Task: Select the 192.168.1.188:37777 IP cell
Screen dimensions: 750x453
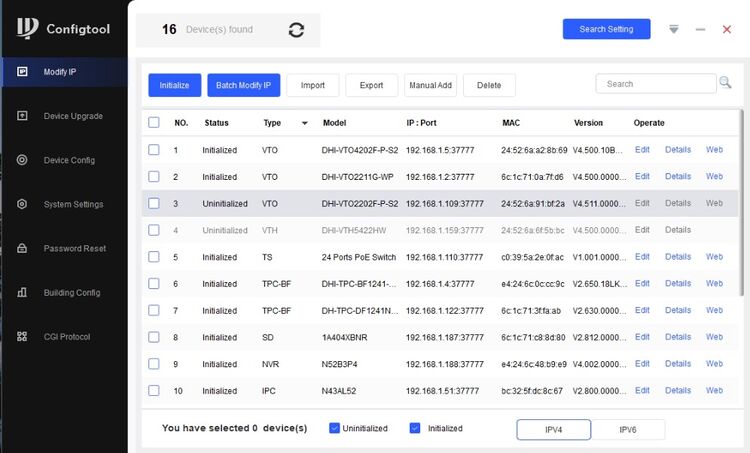Action: pos(445,365)
